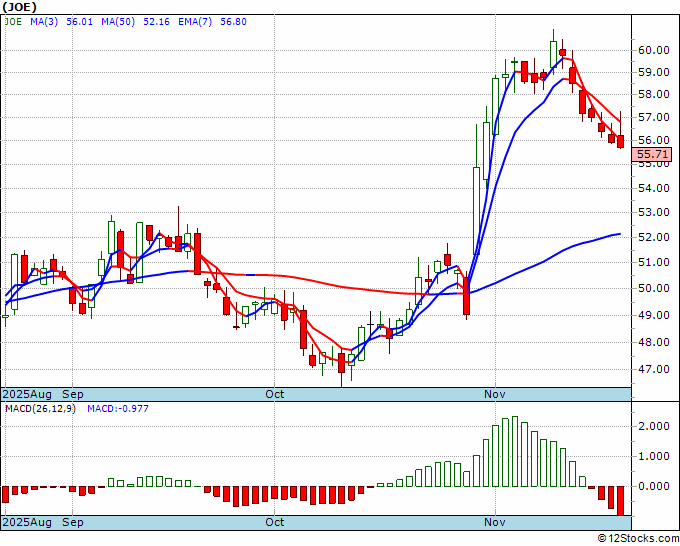680x546 pixels.
Task: Click the EMA(7) legend label
Action: tap(195, 22)
